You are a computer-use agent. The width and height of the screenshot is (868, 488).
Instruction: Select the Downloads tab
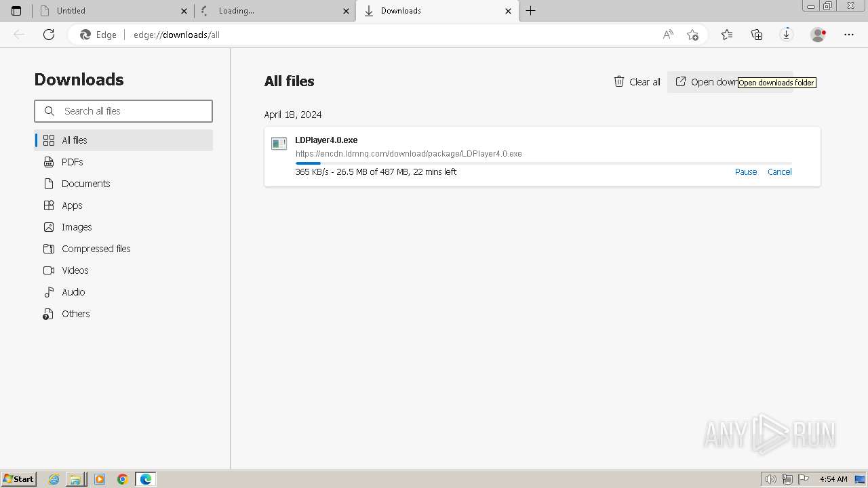[437, 11]
